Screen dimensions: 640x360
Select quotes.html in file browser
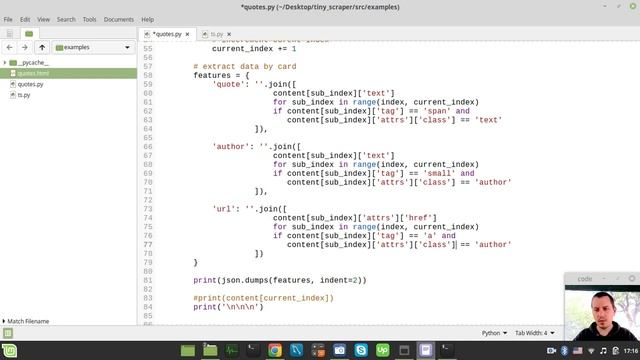pos(69,73)
